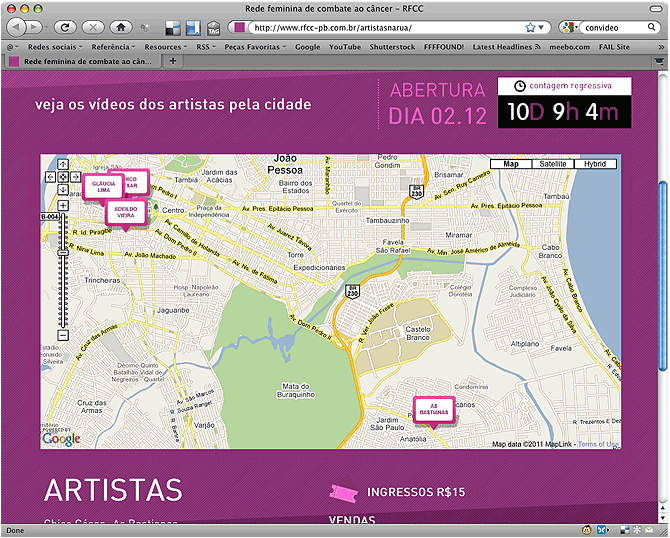Click in the URL address field
670x538 pixels.
click(387, 28)
